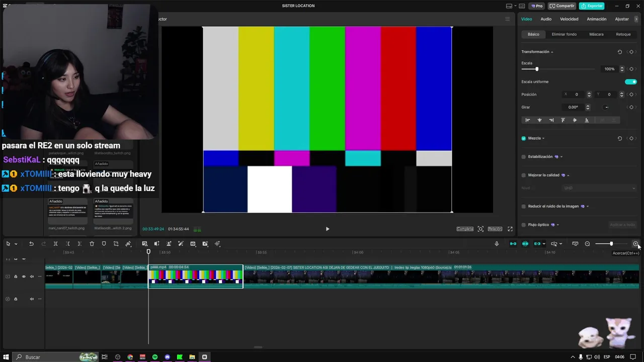Enable Mejorar la calidad checkbox
Viewport: 644px width, 362px height.
point(524,175)
